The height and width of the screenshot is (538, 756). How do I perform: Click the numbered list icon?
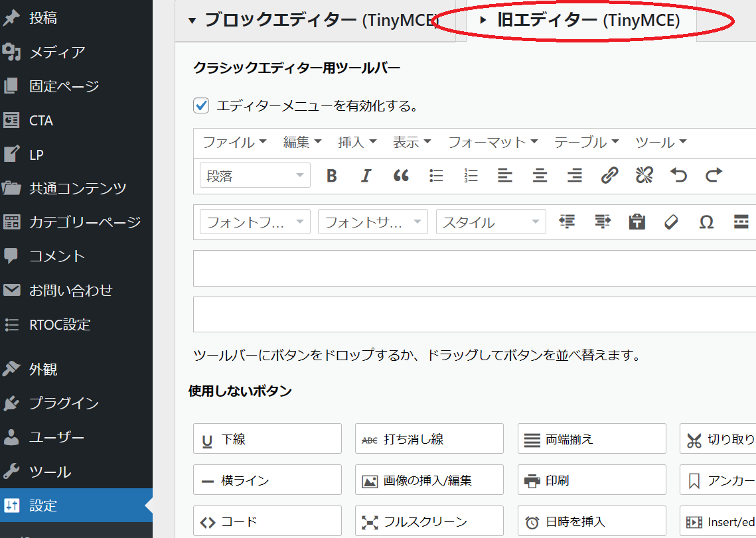[x=471, y=176]
